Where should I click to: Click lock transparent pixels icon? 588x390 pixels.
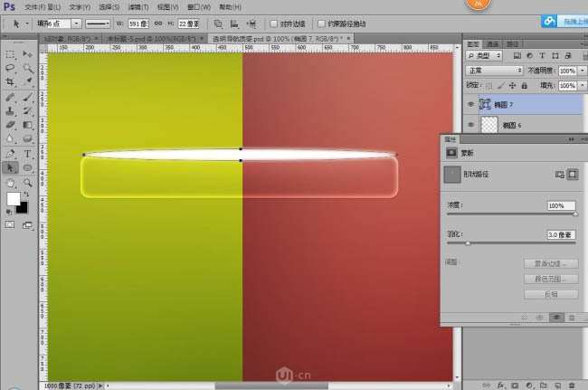(x=489, y=86)
